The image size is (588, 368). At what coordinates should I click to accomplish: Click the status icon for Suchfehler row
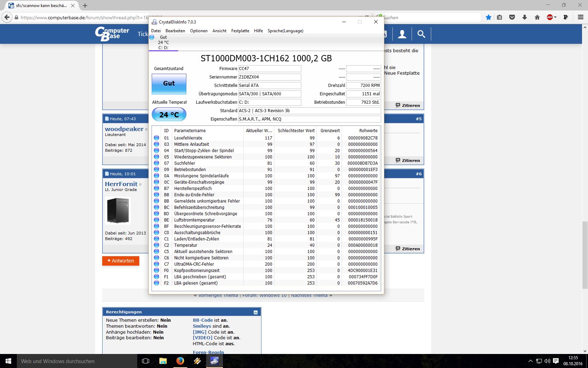pyautogui.click(x=156, y=163)
